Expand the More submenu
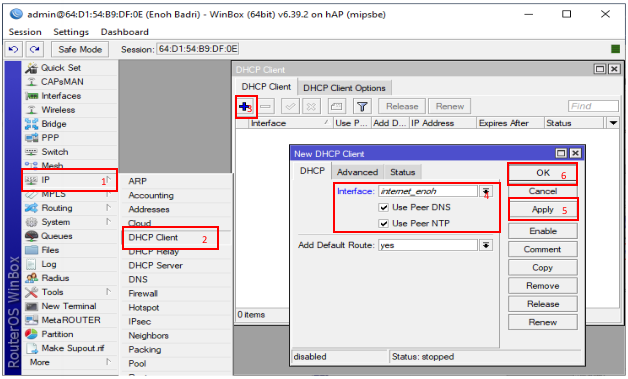The width and height of the screenshot is (628, 379). click(109, 362)
